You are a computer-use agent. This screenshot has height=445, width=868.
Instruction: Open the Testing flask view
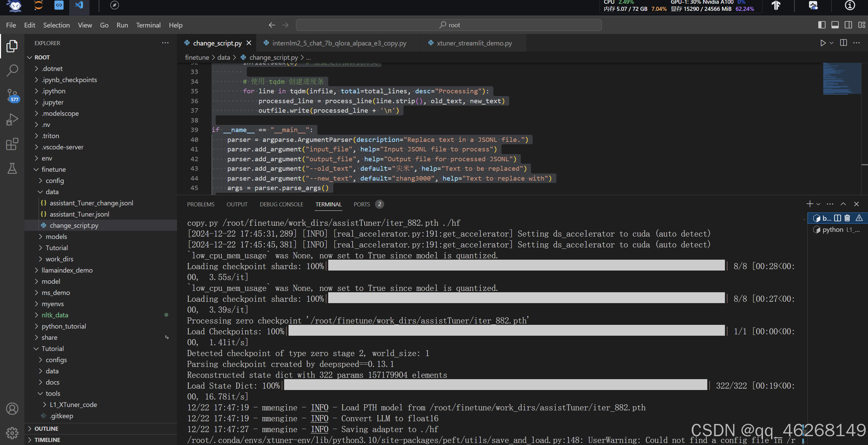coord(12,168)
